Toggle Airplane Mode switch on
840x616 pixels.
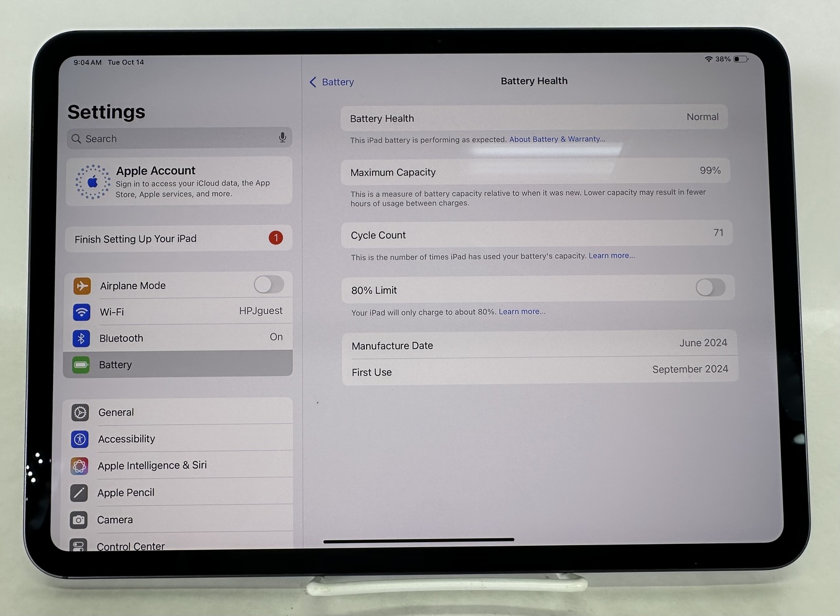coord(269,285)
